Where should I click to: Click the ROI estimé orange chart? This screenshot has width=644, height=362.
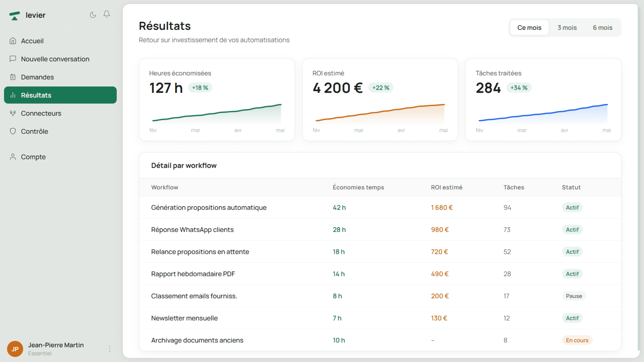(380, 114)
